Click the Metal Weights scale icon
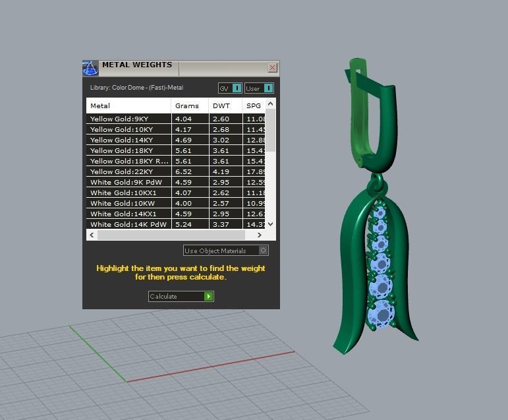Image resolution: width=508 pixels, height=420 pixels. pyautogui.click(x=90, y=68)
